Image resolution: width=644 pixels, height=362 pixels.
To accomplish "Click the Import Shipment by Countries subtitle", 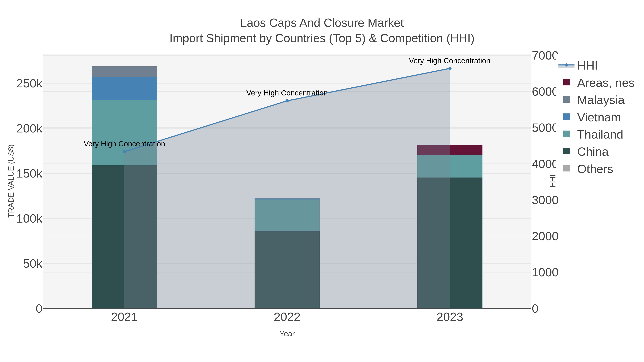I will pos(322,38).
